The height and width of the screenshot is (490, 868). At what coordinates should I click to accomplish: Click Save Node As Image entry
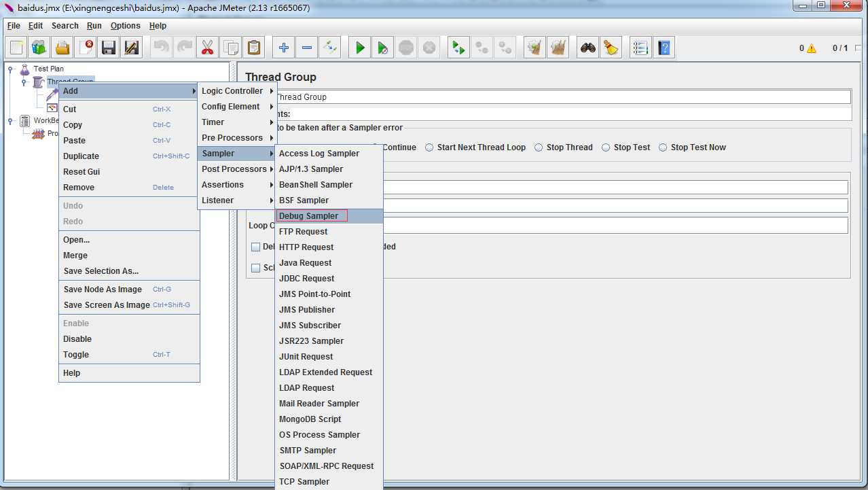129,290
